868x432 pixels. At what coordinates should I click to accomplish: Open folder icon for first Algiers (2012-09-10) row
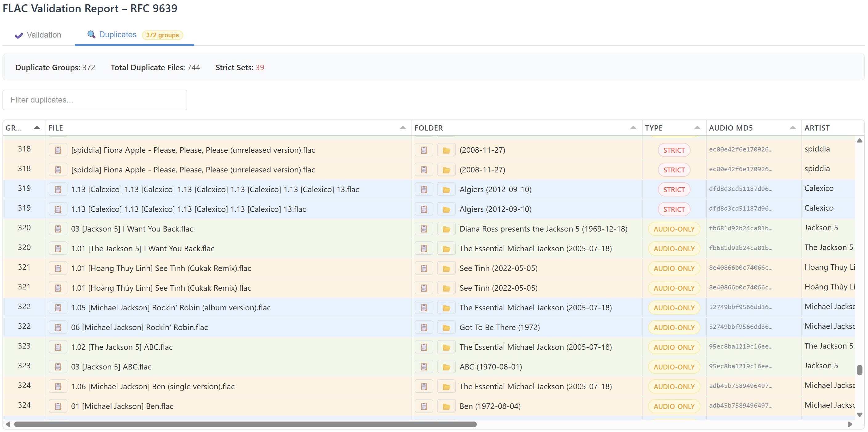[446, 189]
